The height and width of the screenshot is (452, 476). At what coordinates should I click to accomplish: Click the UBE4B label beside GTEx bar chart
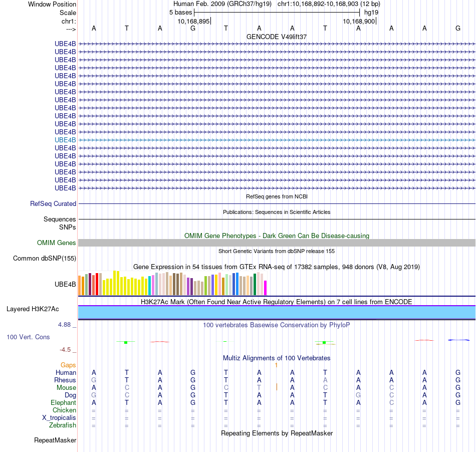pos(65,285)
